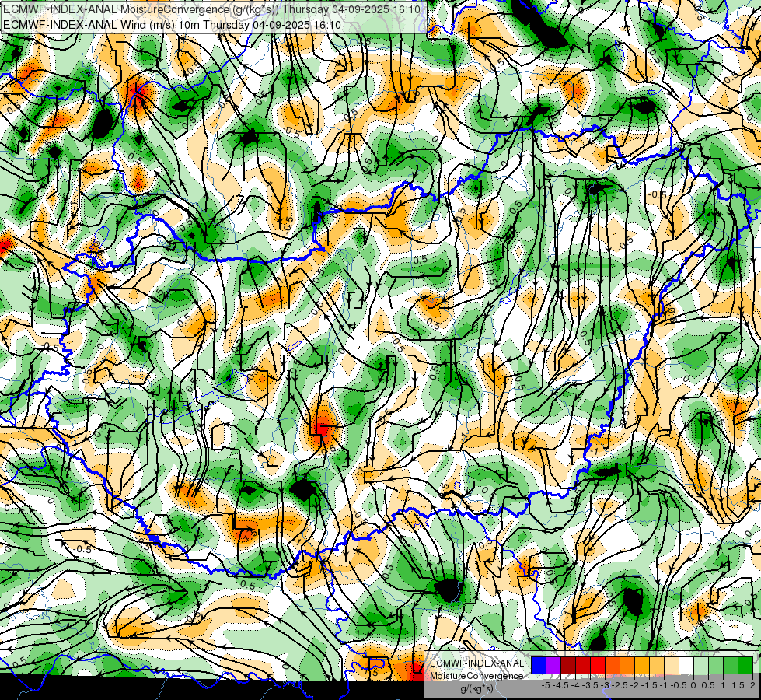Click the amber swatch between -2 and -1.5
This screenshot has height=700, width=761.
pyautogui.click(x=642, y=665)
